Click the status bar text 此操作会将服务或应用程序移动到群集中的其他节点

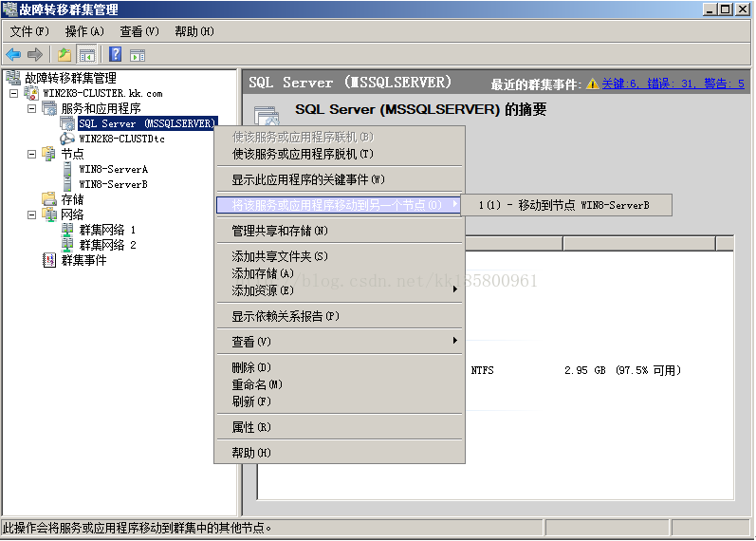[x=137, y=528]
